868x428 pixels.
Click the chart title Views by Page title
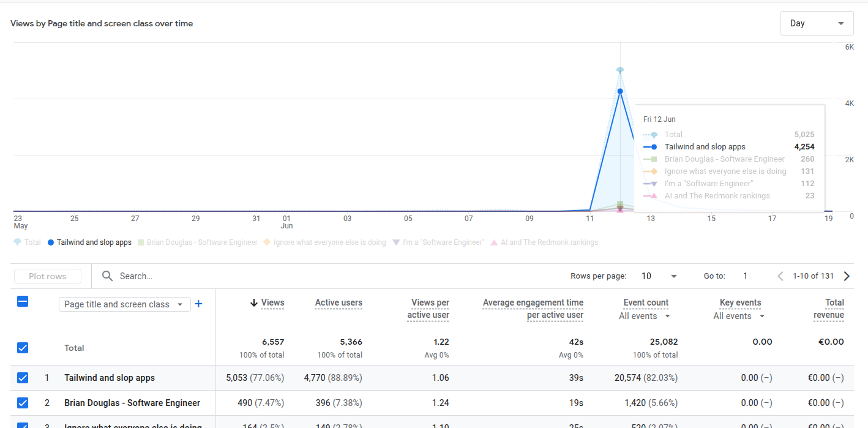102,23
